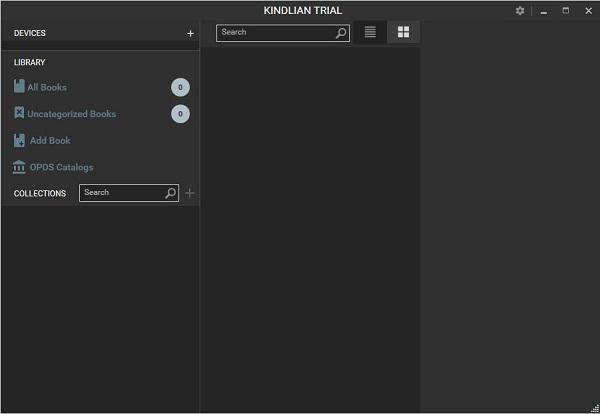This screenshot has height=414, width=600.
Task: Open Uncategorized Books entry
Action: [72, 114]
